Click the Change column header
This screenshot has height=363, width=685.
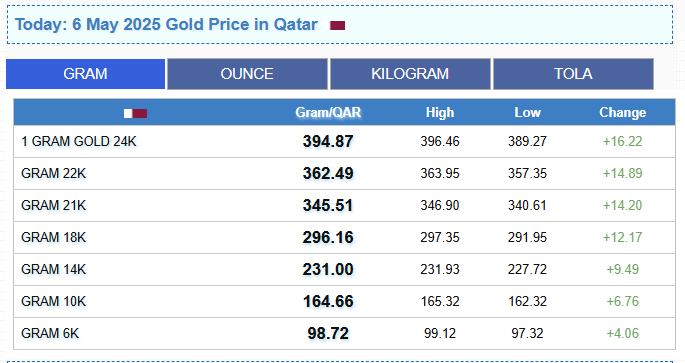coord(623,113)
